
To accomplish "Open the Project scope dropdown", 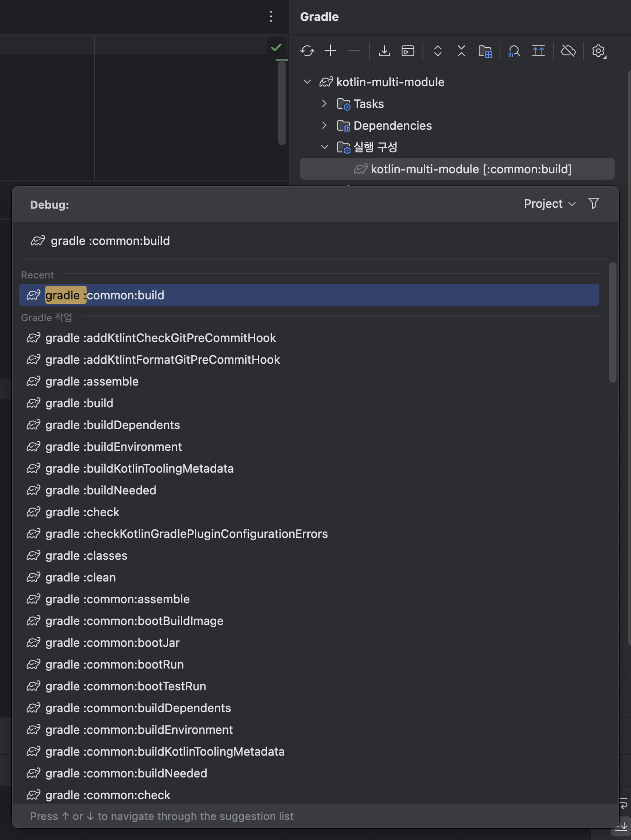I will [x=549, y=204].
